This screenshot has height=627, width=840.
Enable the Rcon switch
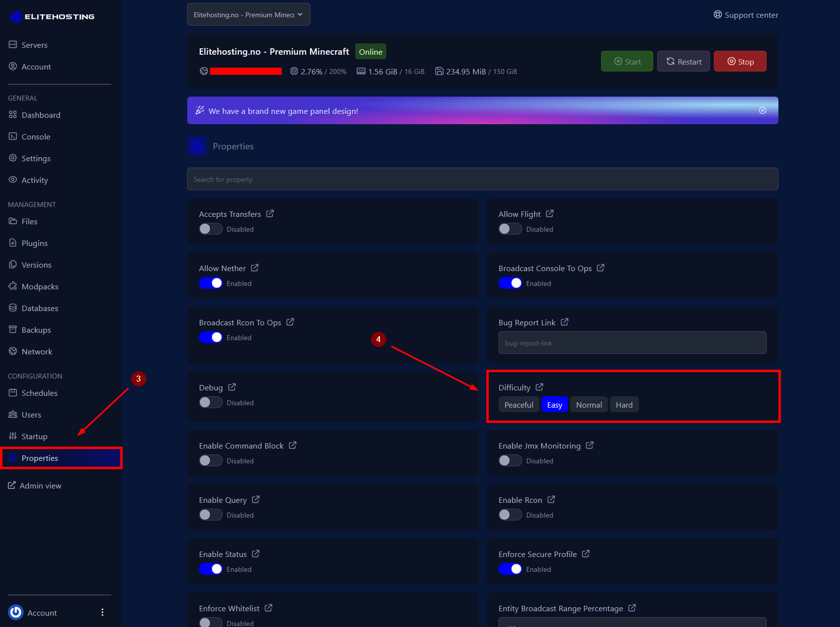coord(510,515)
